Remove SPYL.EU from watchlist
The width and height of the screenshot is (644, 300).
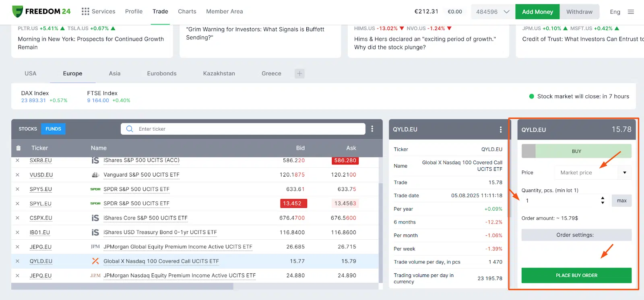point(17,203)
